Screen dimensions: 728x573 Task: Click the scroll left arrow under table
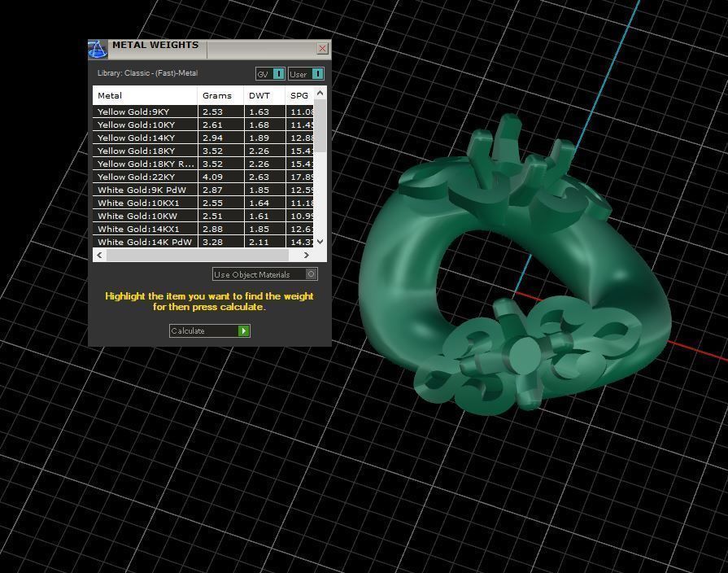pos(99,255)
